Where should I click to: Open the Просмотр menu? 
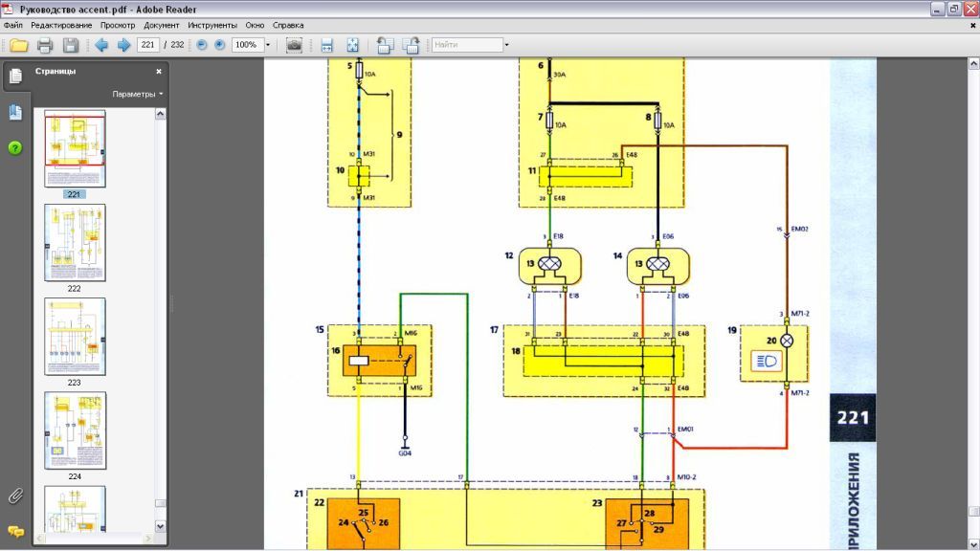coord(118,26)
